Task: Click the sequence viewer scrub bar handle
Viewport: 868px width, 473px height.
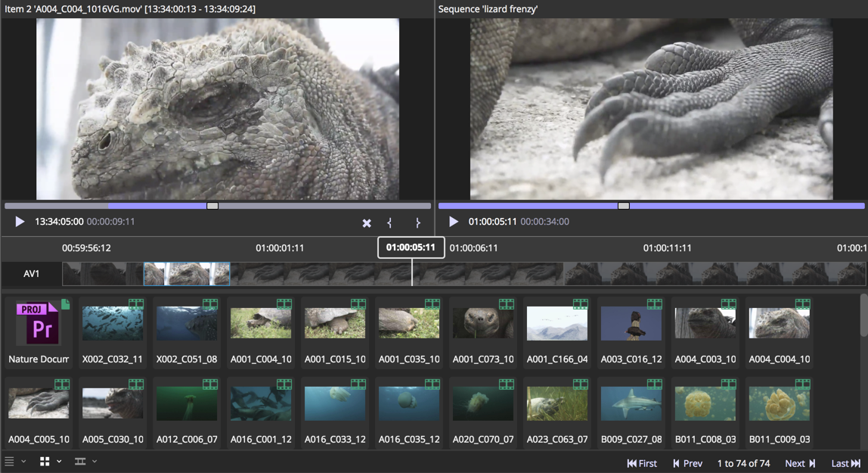Action: 624,206
